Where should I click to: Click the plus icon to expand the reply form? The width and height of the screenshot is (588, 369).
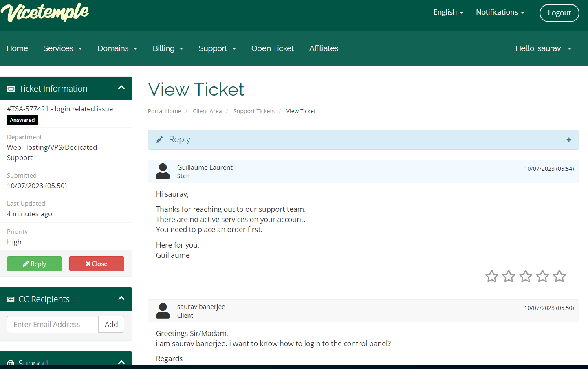568,139
